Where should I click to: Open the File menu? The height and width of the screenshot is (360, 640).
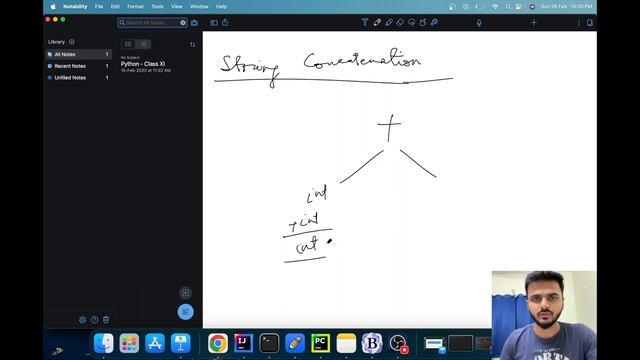(99, 7)
